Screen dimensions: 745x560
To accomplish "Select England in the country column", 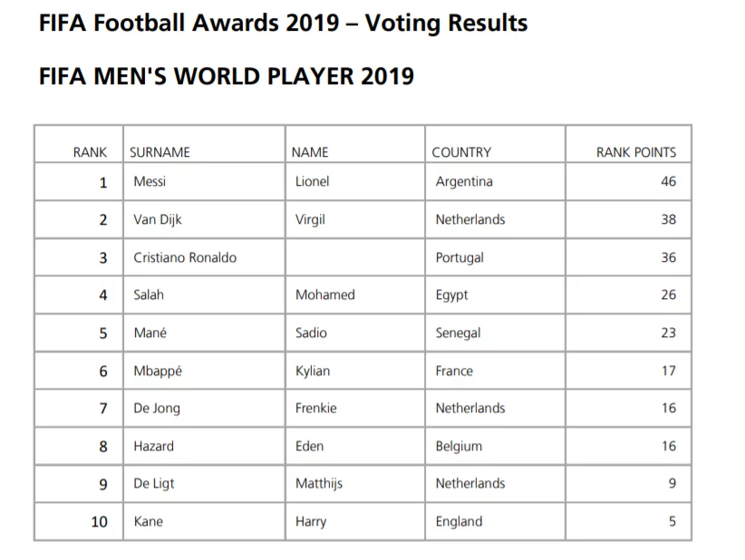I will tap(459, 522).
